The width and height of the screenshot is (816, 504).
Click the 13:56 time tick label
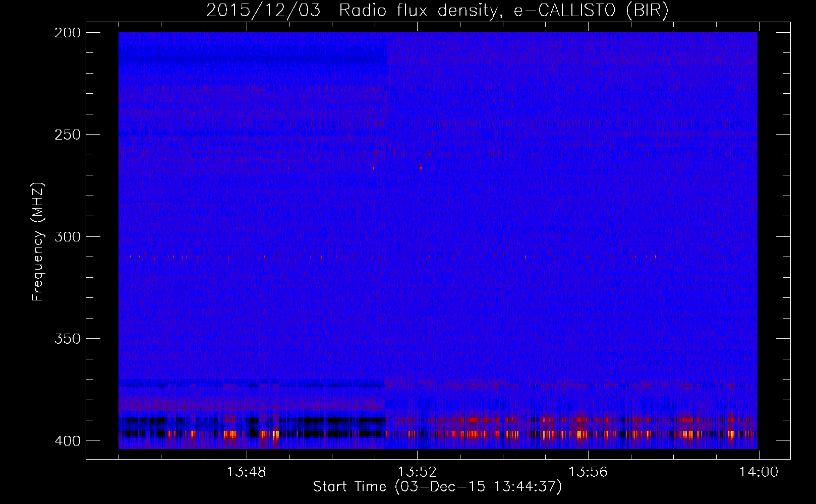(x=588, y=472)
